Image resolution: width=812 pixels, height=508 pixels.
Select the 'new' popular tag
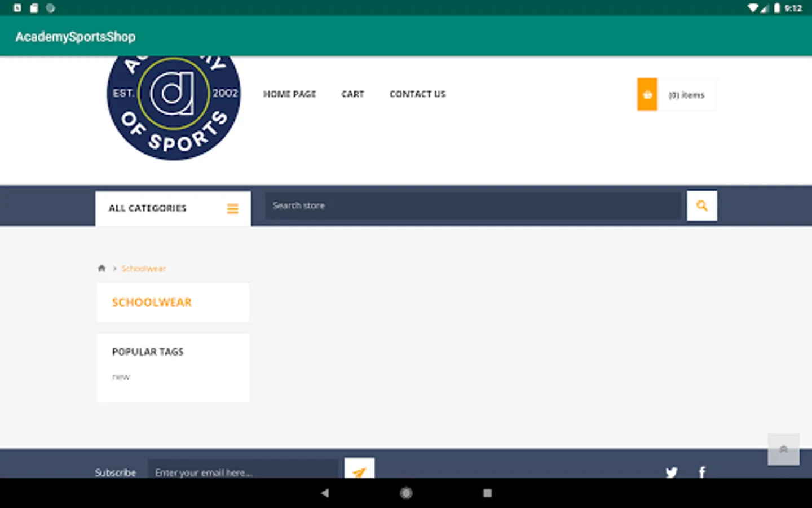[x=121, y=377]
